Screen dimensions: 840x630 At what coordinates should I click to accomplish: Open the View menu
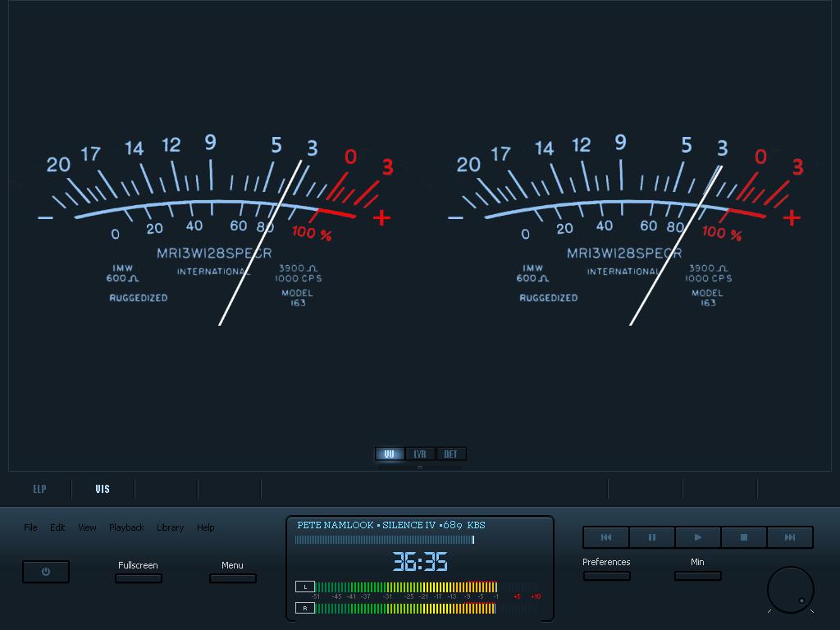87,527
